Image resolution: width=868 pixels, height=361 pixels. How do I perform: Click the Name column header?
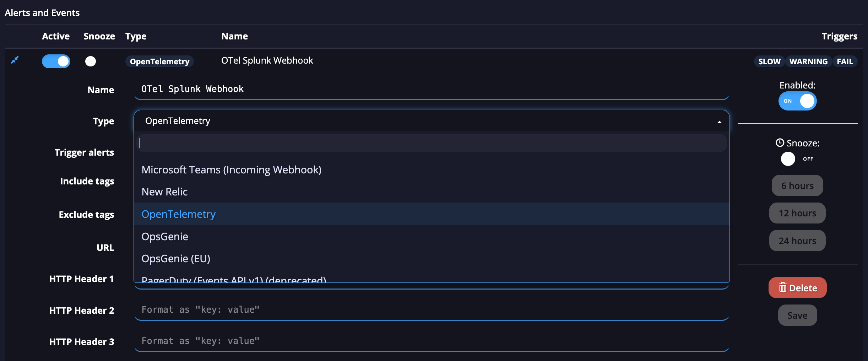tap(234, 36)
